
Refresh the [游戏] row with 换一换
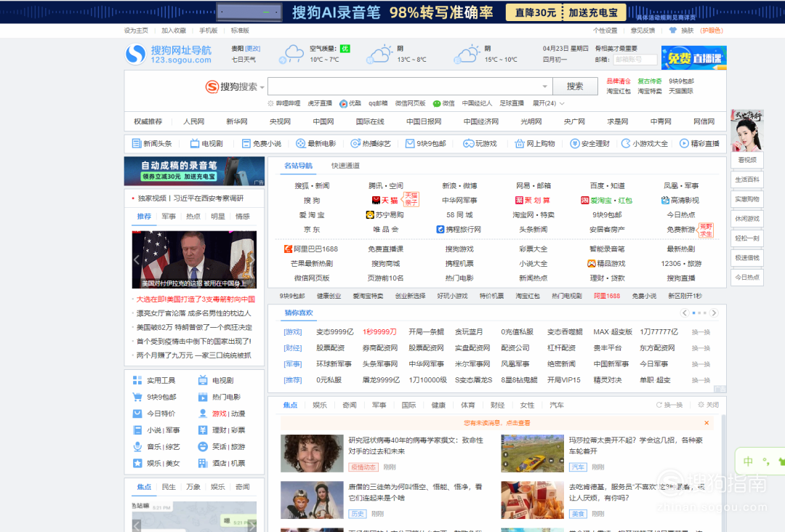701,332
